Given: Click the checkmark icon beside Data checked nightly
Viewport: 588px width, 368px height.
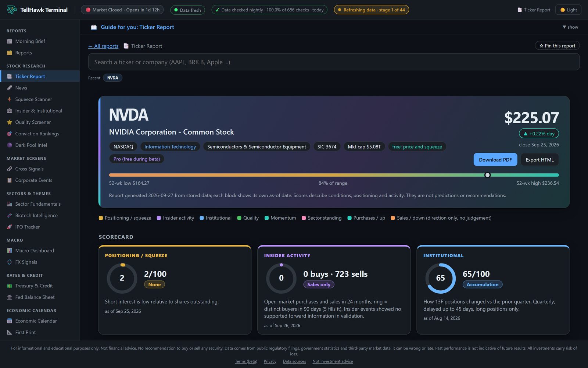Looking at the screenshot, I should point(217,10).
